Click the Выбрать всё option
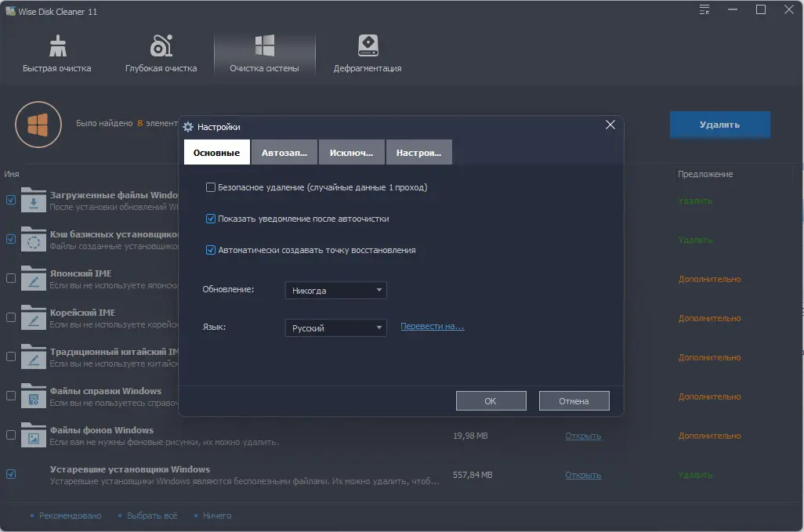 [152, 516]
